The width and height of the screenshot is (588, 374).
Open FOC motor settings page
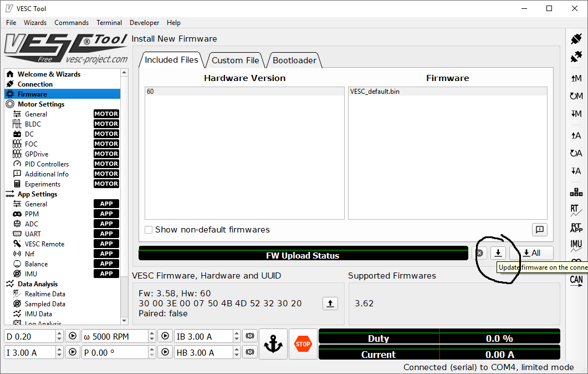tap(31, 144)
